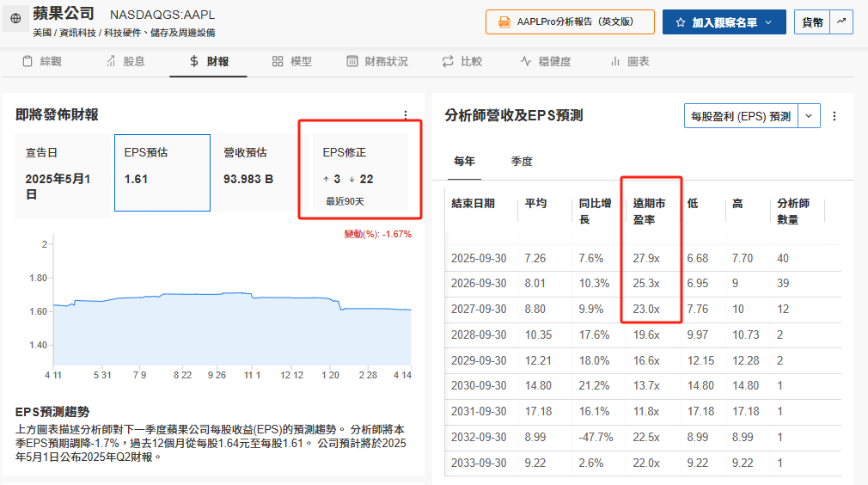Screen dimensions: 868x485
Task: Click the star icon in 加入觀察名單
Action: (x=681, y=22)
